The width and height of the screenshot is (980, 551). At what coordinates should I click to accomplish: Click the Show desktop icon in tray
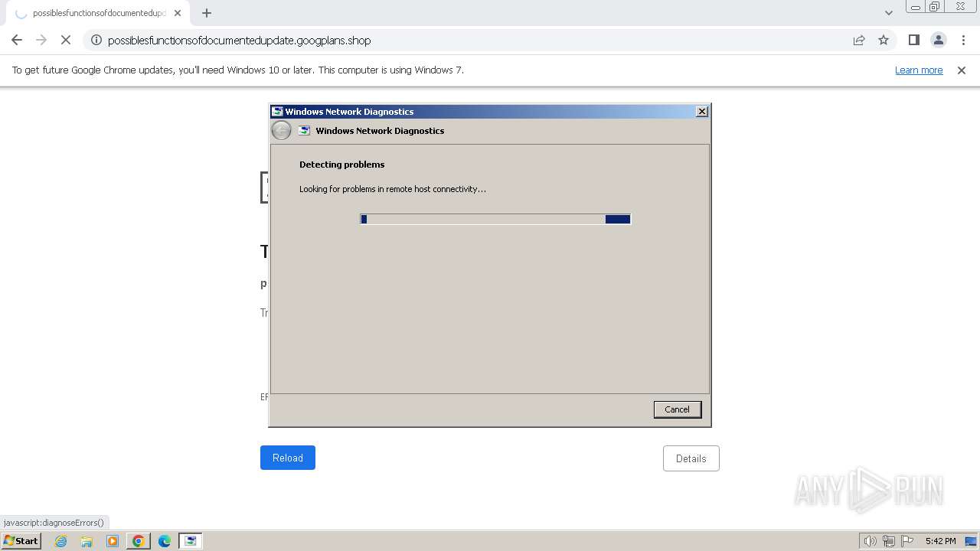(971, 541)
